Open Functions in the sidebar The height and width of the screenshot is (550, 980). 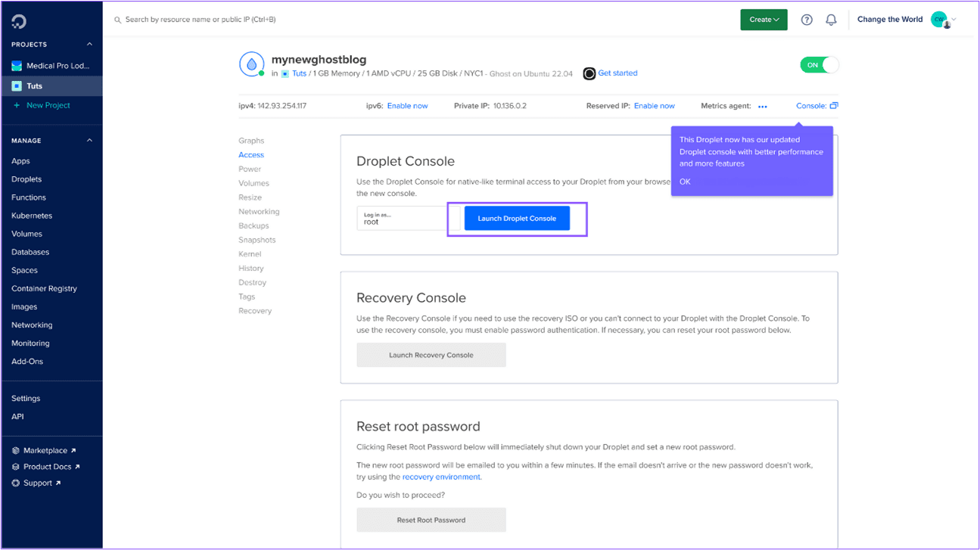[29, 197]
